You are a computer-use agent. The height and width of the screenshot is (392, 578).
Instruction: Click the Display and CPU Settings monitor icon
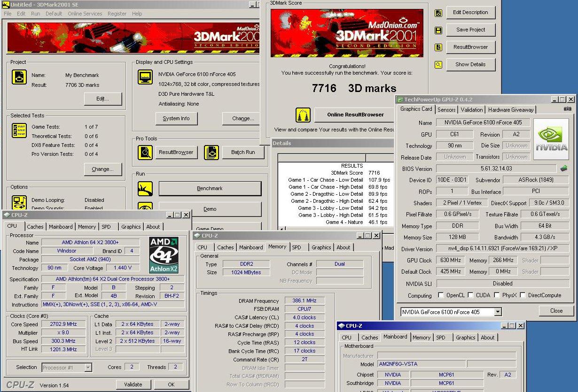pos(145,77)
